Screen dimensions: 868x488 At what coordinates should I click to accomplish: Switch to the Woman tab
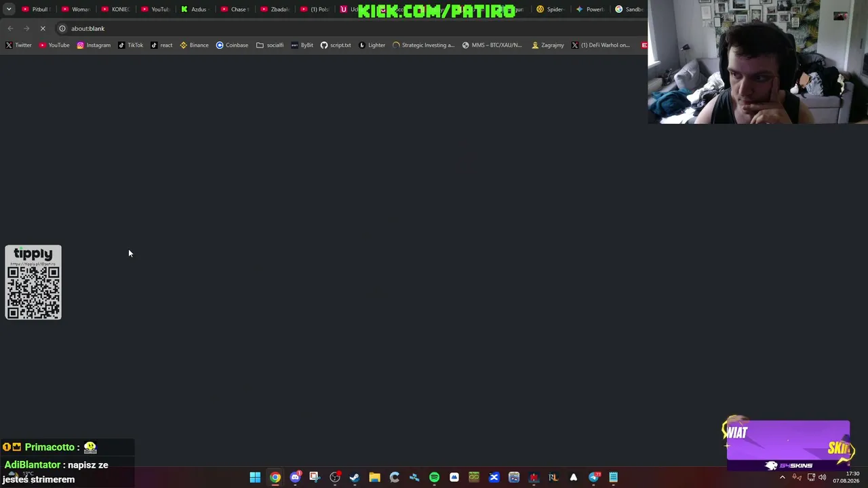click(75, 9)
